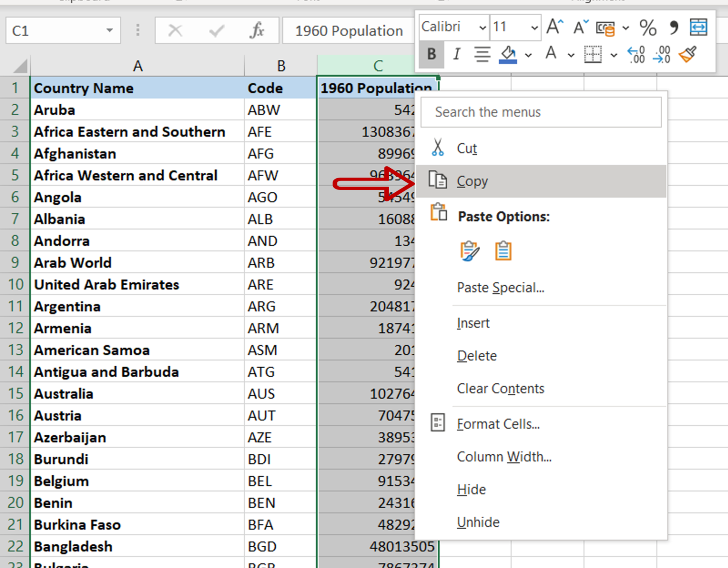Select Copy from the context menu
The width and height of the screenshot is (728, 568).
coord(472,181)
